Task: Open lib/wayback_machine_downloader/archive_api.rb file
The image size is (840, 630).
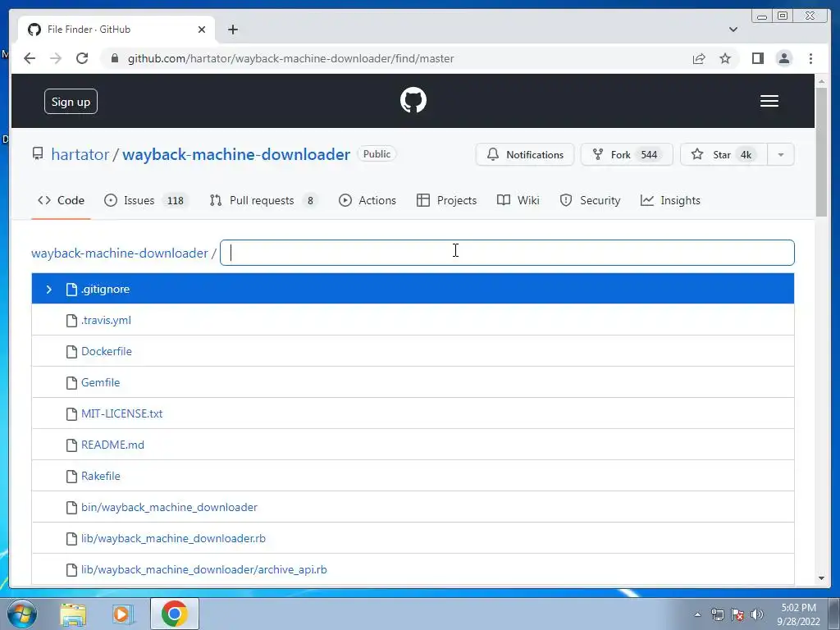Action: pyautogui.click(x=204, y=569)
